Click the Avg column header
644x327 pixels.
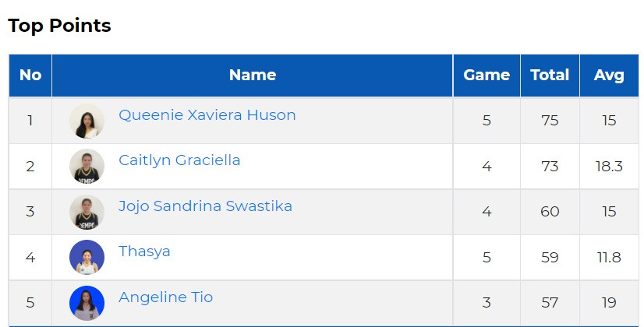click(x=609, y=76)
